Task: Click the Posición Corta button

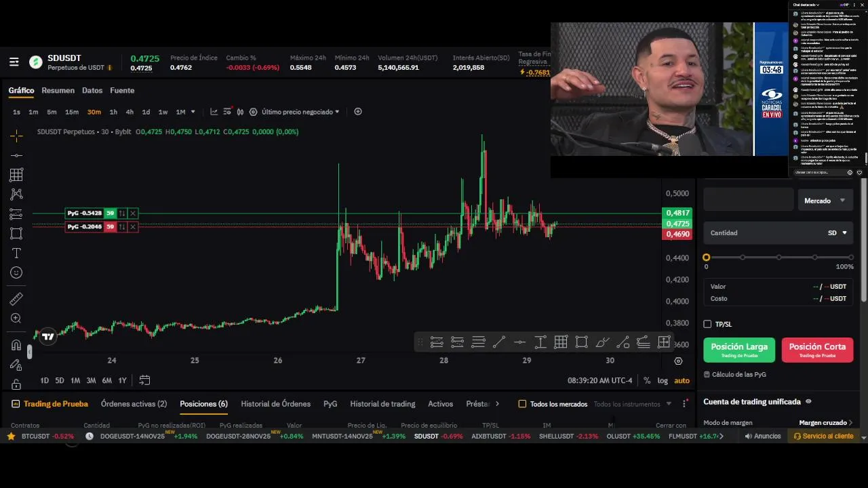Action: pos(817,350)
